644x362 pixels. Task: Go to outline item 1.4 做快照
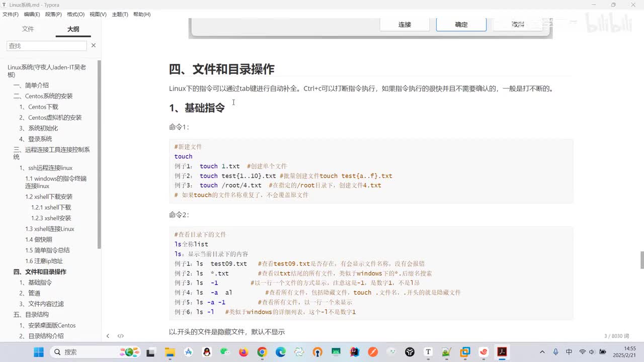pos(39,239)
